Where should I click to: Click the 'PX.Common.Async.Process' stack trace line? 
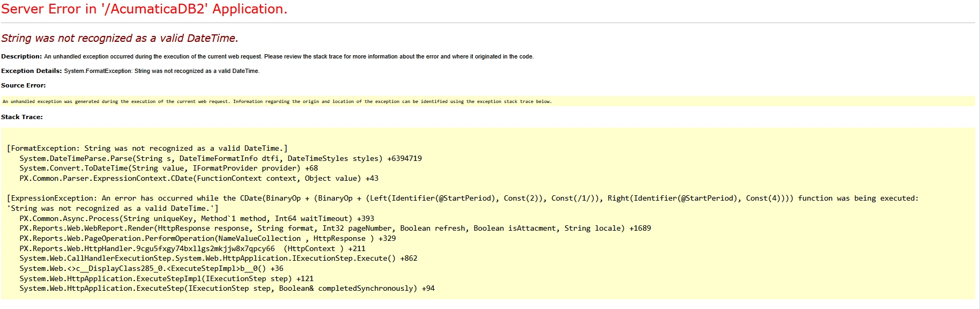point(197,219)
